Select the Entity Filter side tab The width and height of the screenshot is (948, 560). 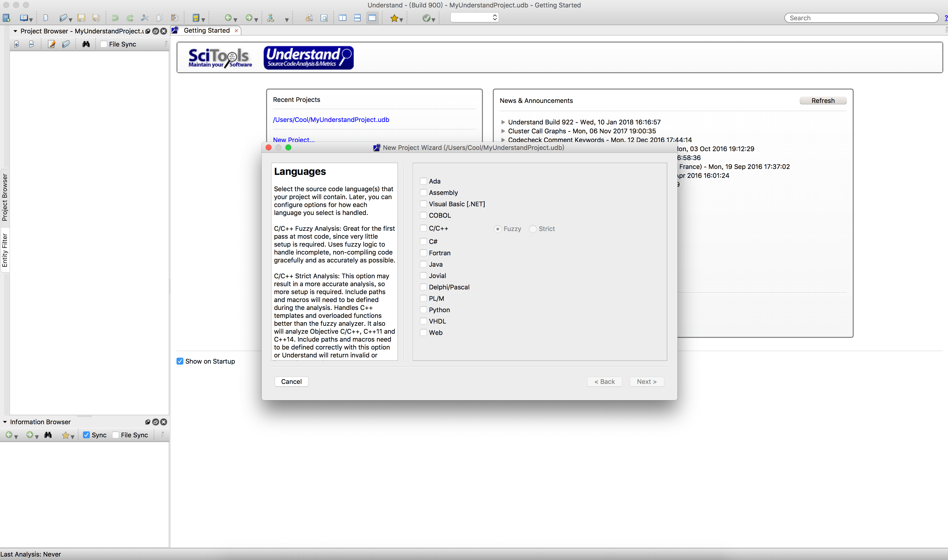pos(4,250)
